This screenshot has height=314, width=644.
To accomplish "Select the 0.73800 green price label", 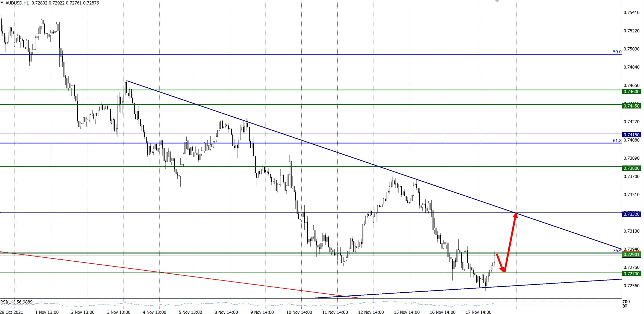I will click(x=631, y=168).
